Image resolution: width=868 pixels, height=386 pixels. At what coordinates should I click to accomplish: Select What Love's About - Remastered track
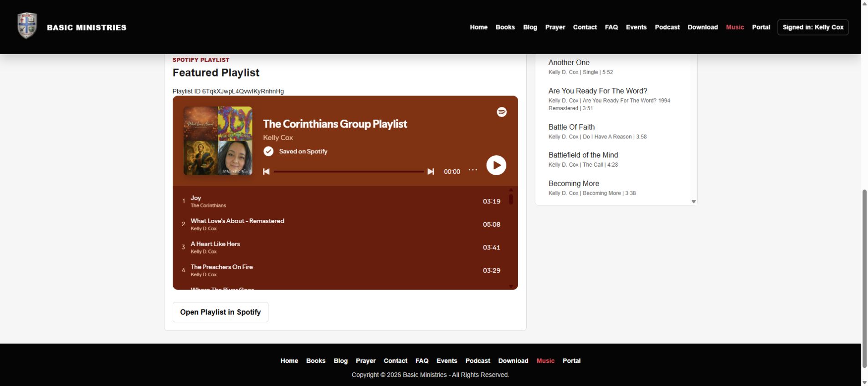345,224
